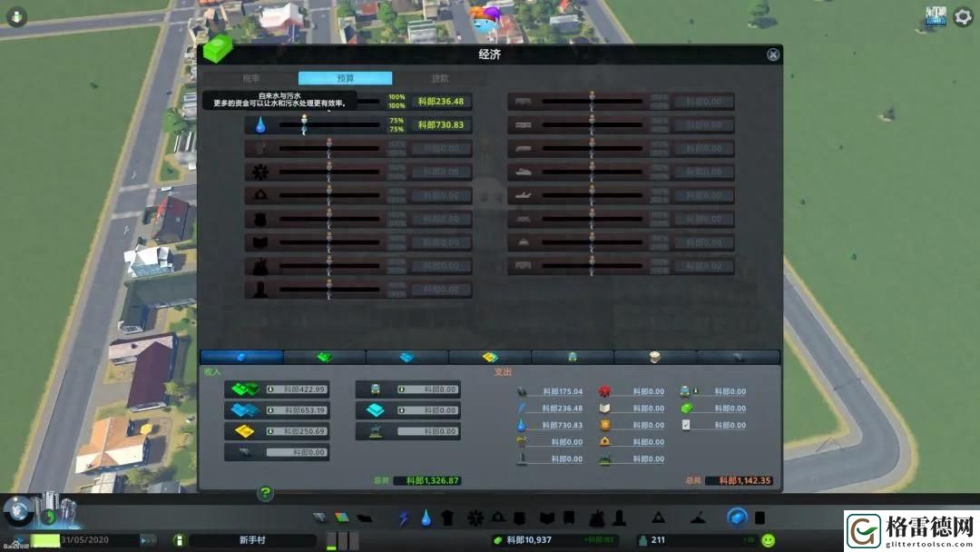Open the zoning tool in bottom toolbar

pos(341,517)
